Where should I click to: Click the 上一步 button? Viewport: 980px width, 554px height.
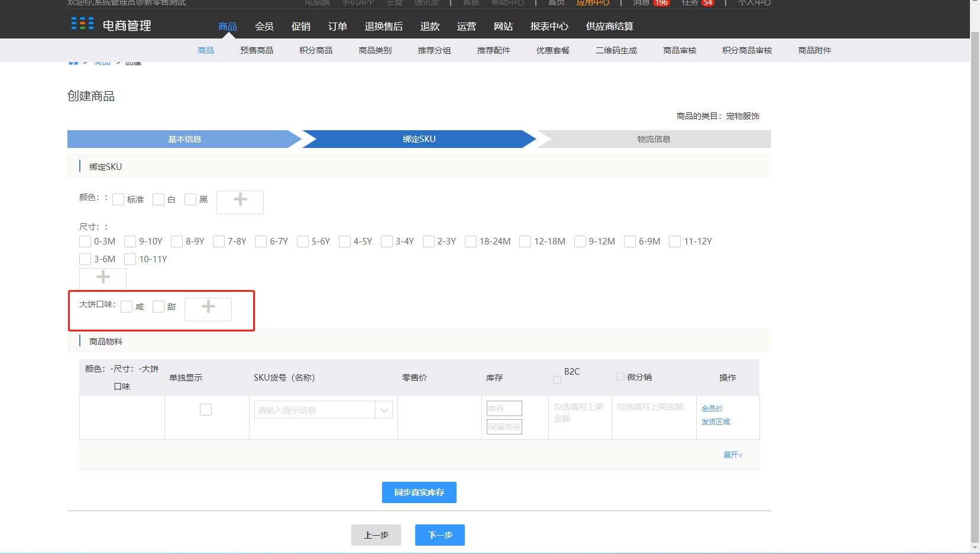coord(376,535)
